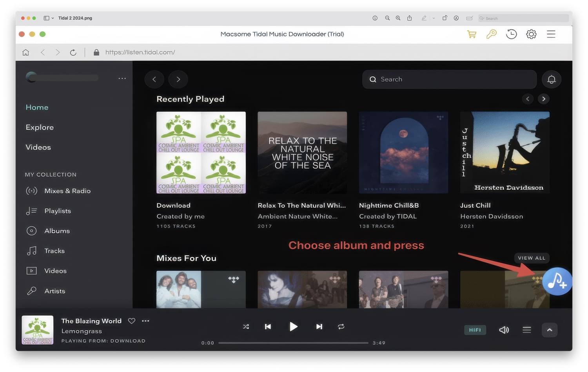Zoom in using the Preview toolbar
The height and width of the screenshot is (372, 588).
pos(398,18)
